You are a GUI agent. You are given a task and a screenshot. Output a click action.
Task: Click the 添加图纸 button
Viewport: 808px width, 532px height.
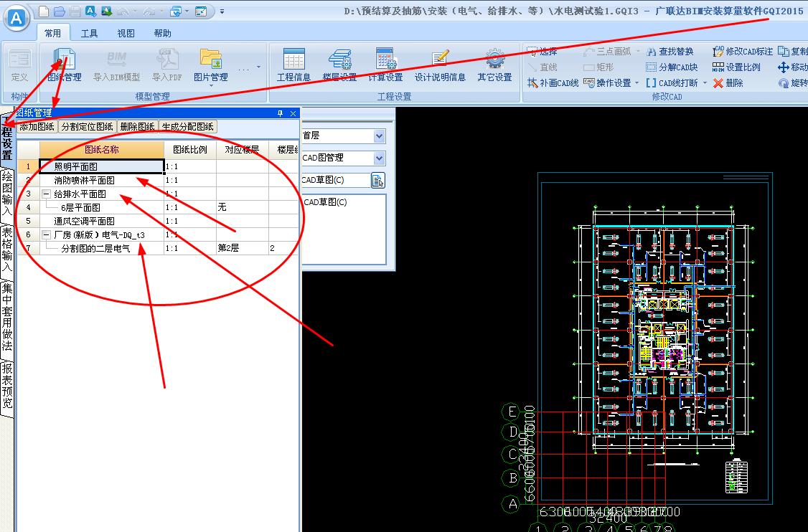(x=37, y=127)
